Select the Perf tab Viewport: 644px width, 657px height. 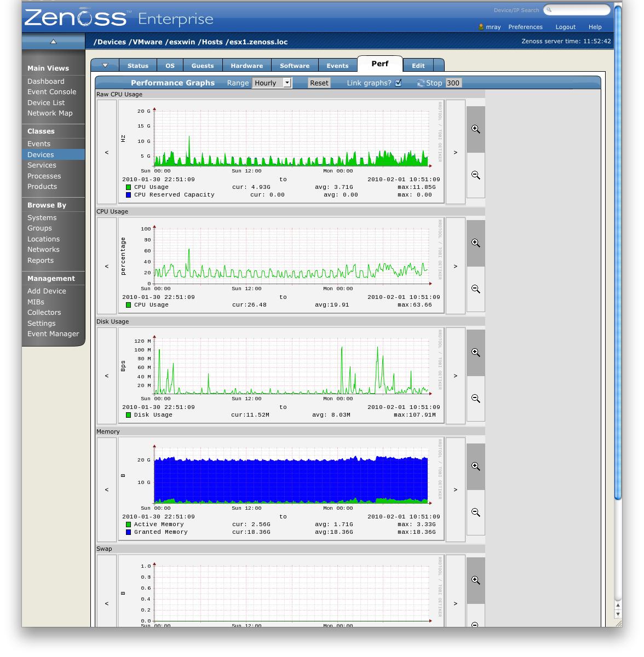coord(380,64)
